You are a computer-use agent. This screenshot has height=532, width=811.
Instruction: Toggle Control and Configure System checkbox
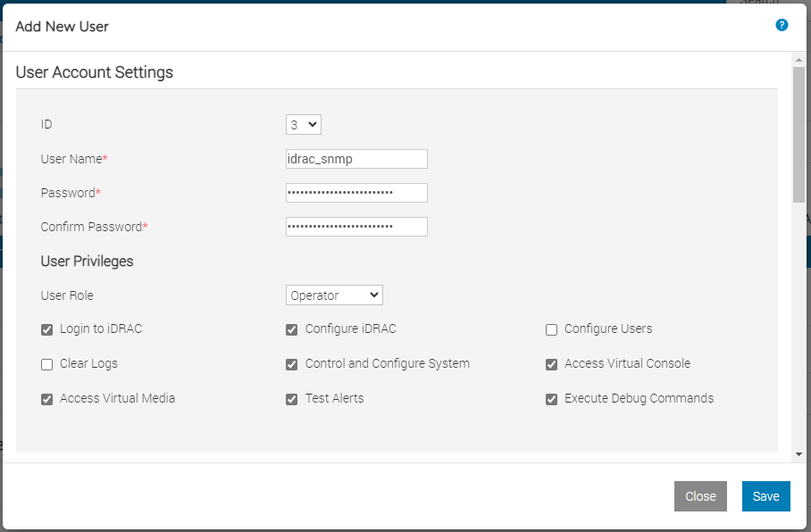click(x=292, y=364)
